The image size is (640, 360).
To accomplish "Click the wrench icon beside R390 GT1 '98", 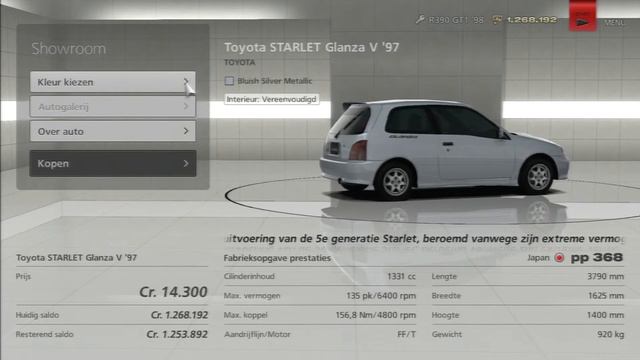I will (420, 19).
